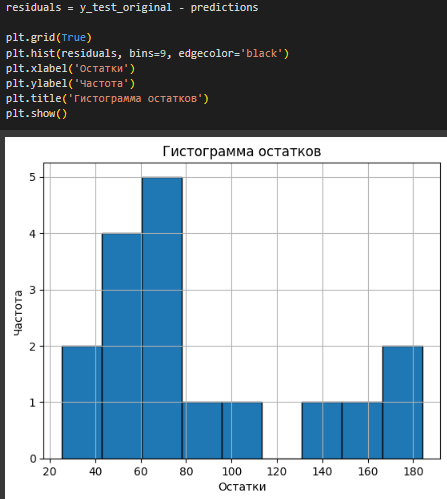Click the plt.show() line
447x499 pixels.
(36, 114)
